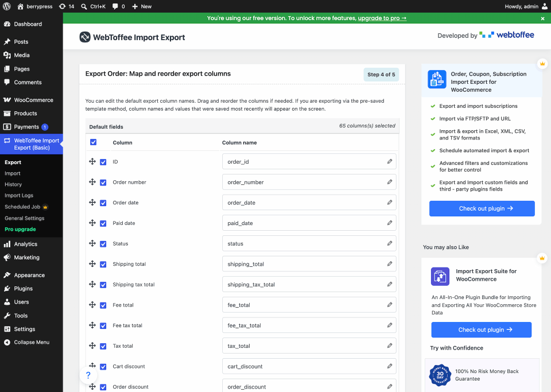Click the WordPress logo icon

(x=6, y=6)
